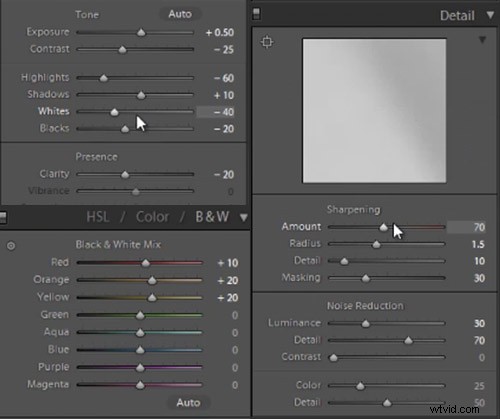Click the Orange mix slider handle
The image size is (500, 419).
click(152, 280)
